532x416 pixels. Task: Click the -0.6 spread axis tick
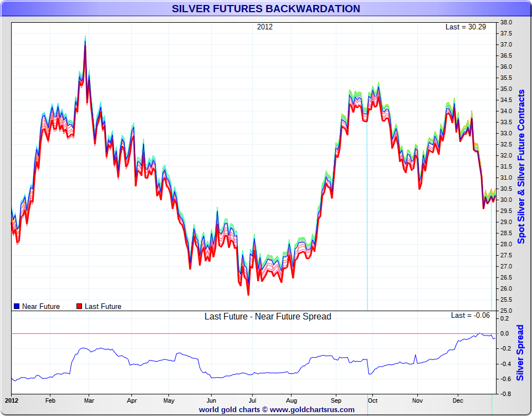pos(504,379)
